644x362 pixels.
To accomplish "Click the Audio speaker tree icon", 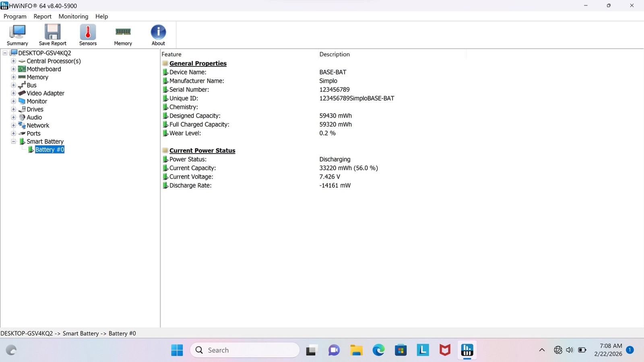I will tap(22, 117).
